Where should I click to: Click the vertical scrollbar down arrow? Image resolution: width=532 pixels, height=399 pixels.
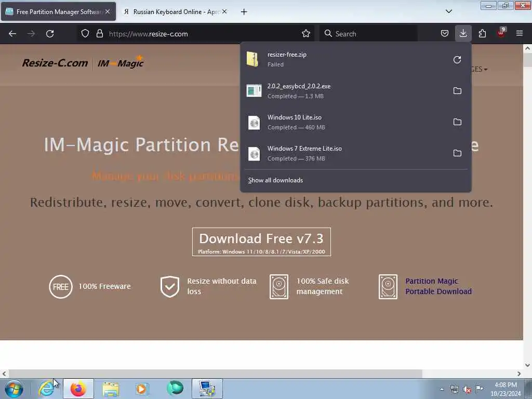[x=528, y=365]
